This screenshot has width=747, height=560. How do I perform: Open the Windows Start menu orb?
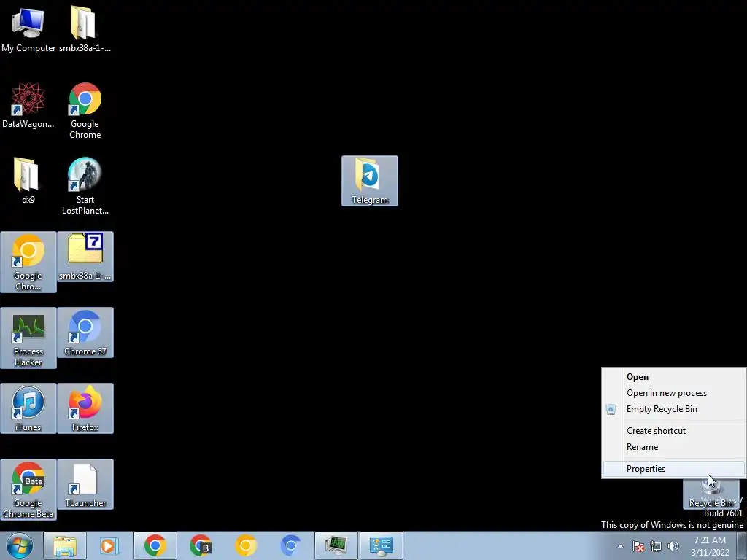click(20, 545)
